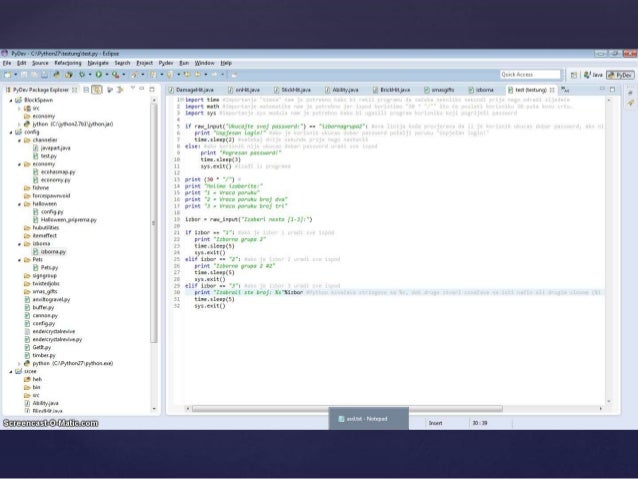
Task: Expand the python interpreter node in config
Action: point(19,363)
